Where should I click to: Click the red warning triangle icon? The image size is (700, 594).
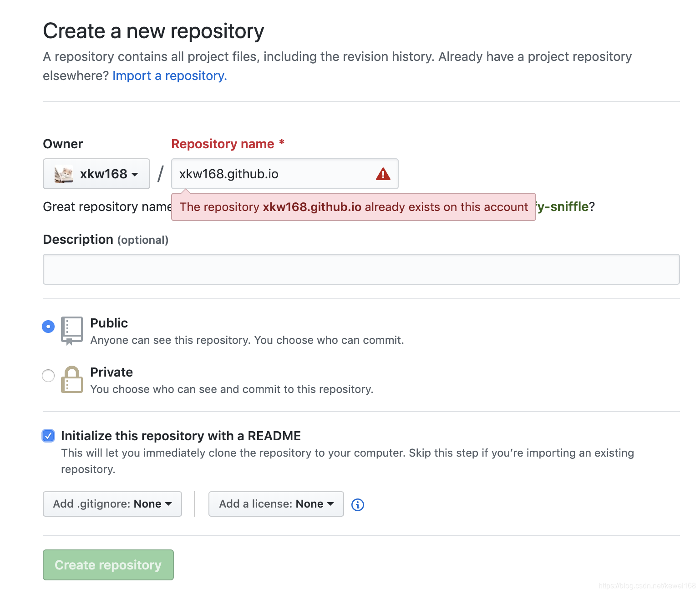(x=383, y=174)
